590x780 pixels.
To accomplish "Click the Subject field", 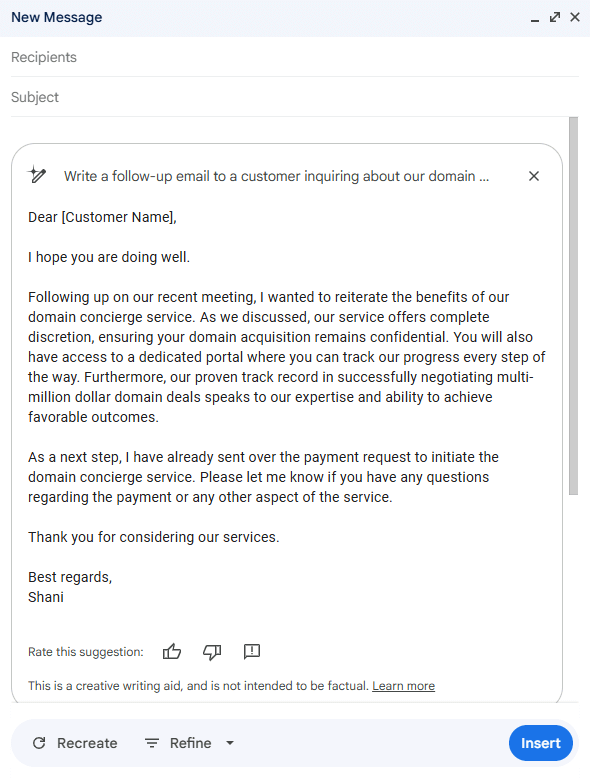I will coord(295,97).
